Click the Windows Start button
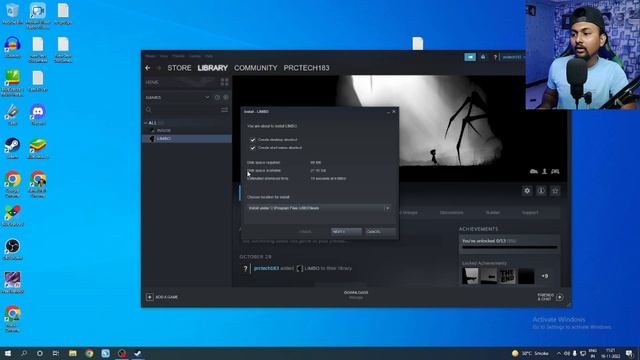The image size is (640, 360). [x=7, y=353]
